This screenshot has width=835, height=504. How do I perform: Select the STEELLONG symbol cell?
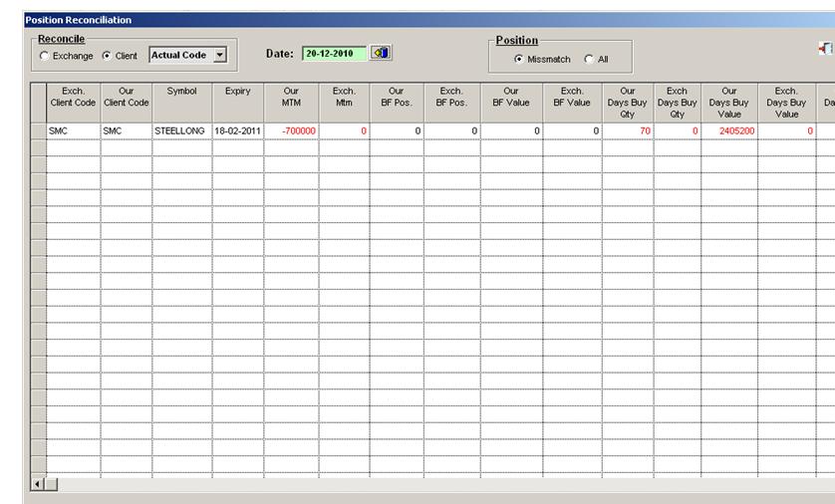(181, 131)
